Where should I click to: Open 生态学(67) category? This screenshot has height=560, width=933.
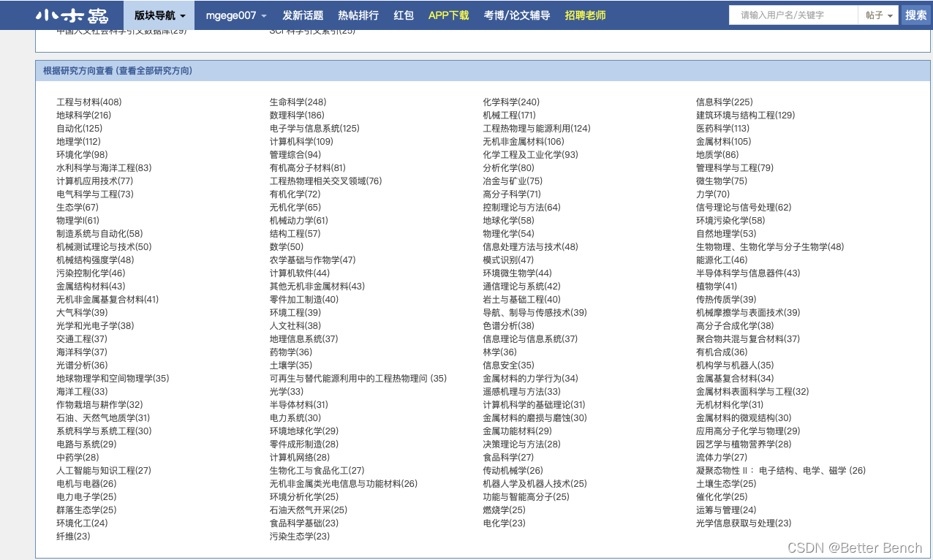click(x=78, y=208)
